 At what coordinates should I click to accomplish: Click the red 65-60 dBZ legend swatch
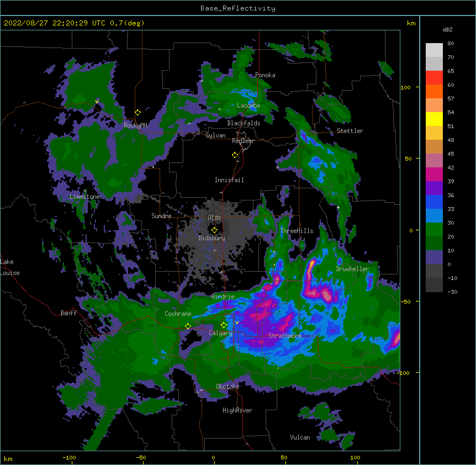click(434, 78)
